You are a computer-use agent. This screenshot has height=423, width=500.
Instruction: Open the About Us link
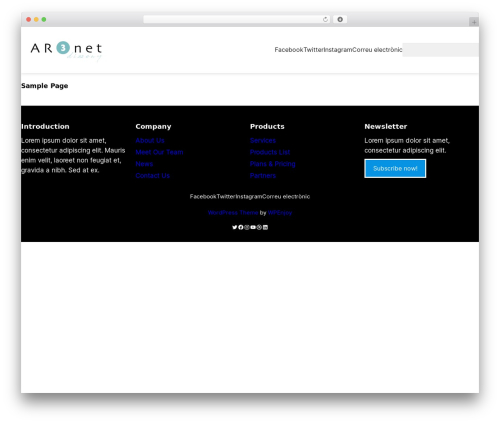150,140
